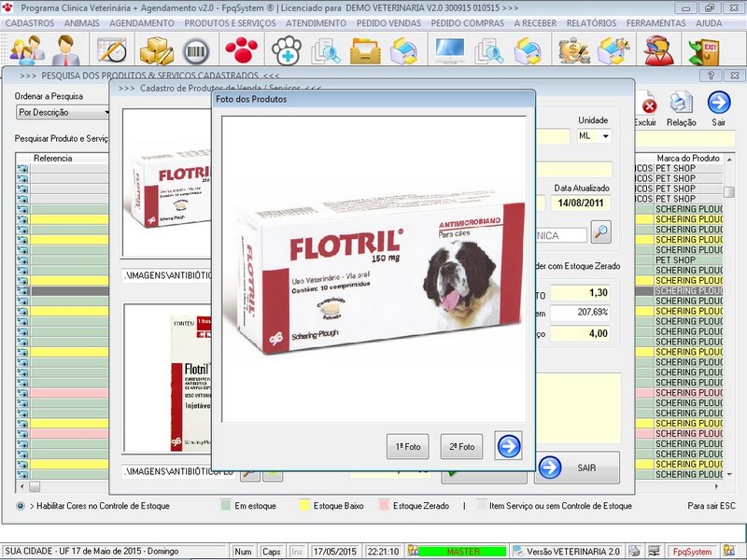Click the Flotril box thumbnail in Cadastro window

(x=167, y=183)
